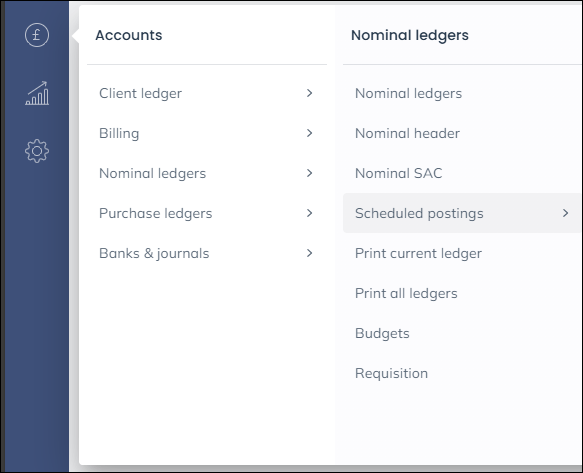
Task: Open the reports bar chart sidebar icon
Action: tap(37, 93)
